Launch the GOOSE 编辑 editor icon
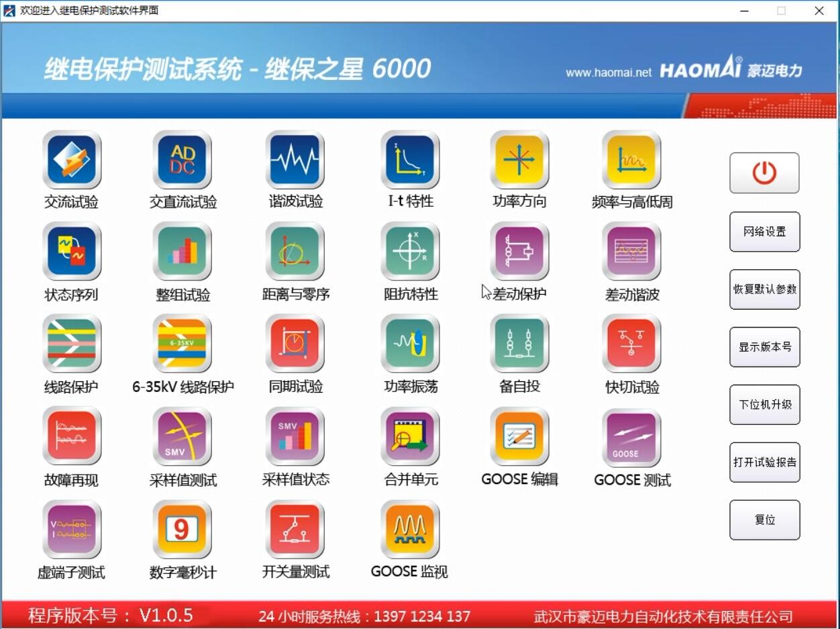840x629 pixels. 519,436
